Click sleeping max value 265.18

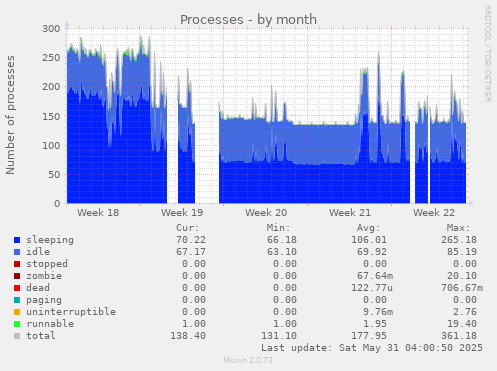pos(459,240)
